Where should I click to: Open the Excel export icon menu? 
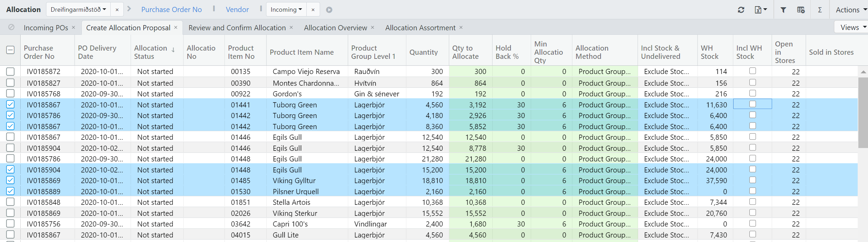tap(760, 10)
